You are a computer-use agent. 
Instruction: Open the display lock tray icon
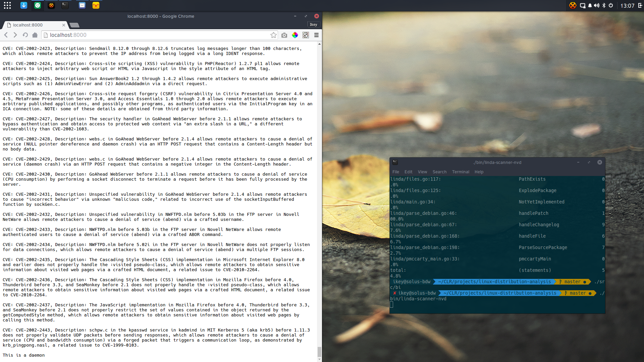click(x=583, y=5)
